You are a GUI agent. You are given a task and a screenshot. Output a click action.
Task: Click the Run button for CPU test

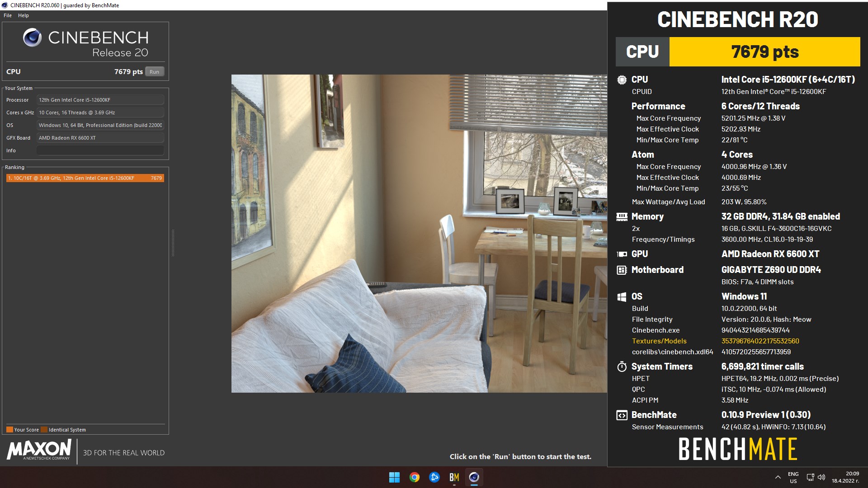(154, 72)
